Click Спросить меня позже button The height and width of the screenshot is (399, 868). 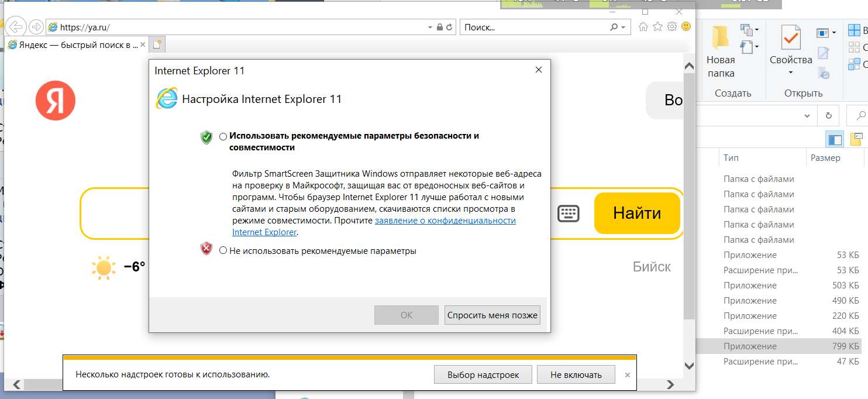pyautogui.click(x=492, y=315)
